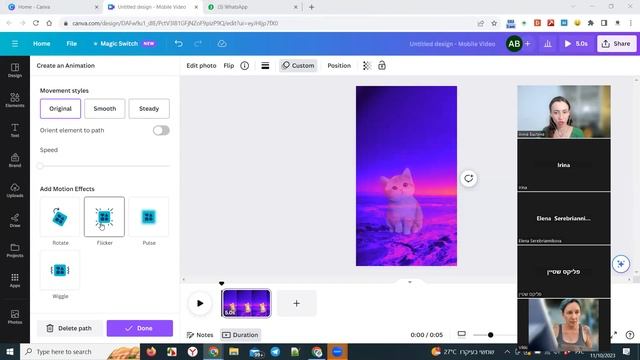
Task: Open the Share dialog
Action: tap(616, 44)
